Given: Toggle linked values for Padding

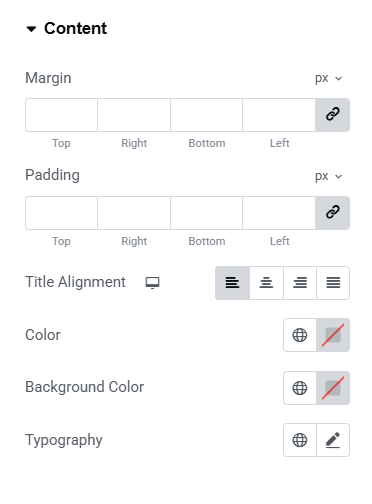Looking at the screenshot, I should coord(332,213).
